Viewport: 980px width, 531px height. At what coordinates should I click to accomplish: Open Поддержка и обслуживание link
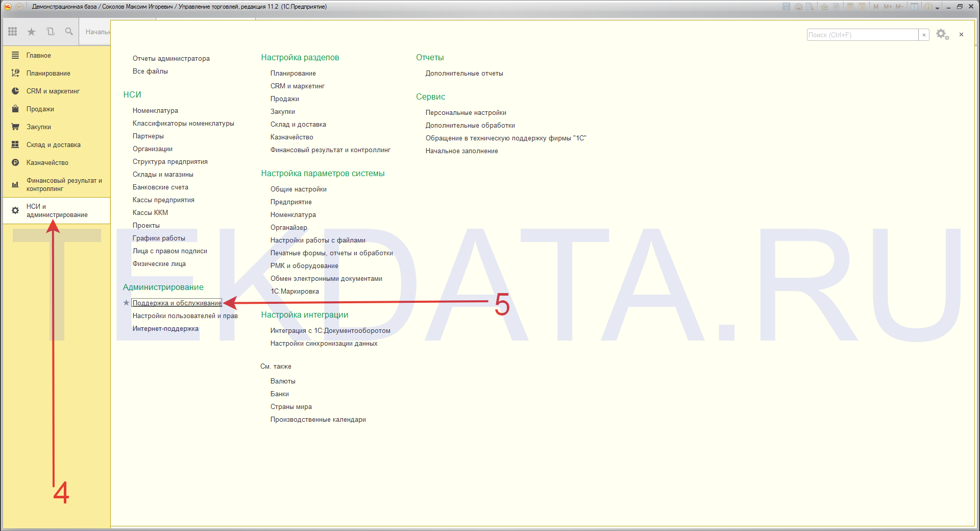(177, 303)
